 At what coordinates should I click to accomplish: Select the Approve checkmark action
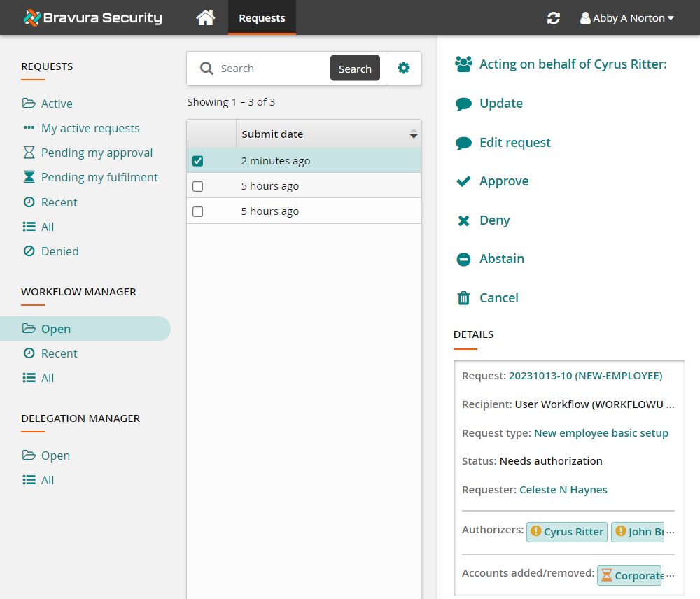click(x=502, y=181)
